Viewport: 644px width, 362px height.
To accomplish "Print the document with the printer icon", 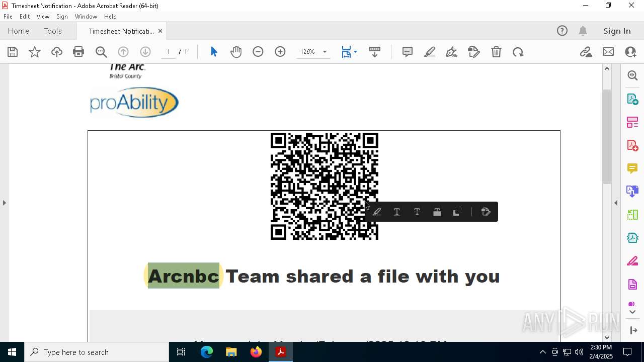I will pos(78,52).
